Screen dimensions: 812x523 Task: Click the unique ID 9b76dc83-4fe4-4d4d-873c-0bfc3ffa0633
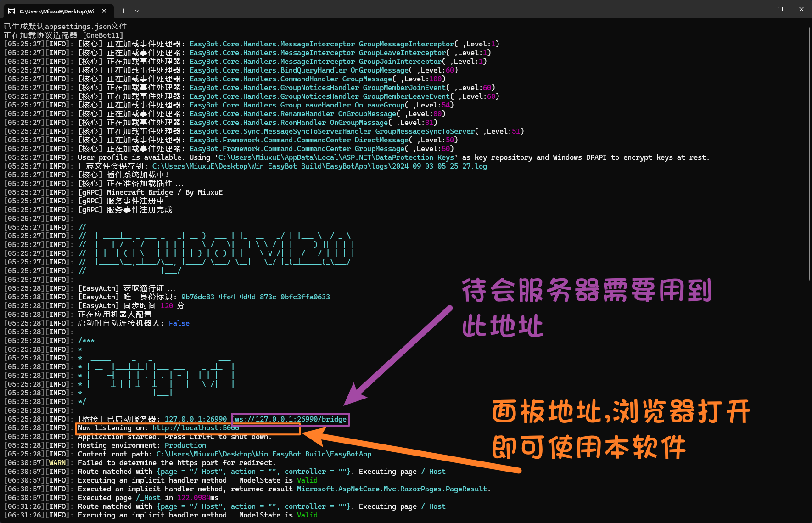[x=256, y=297]
